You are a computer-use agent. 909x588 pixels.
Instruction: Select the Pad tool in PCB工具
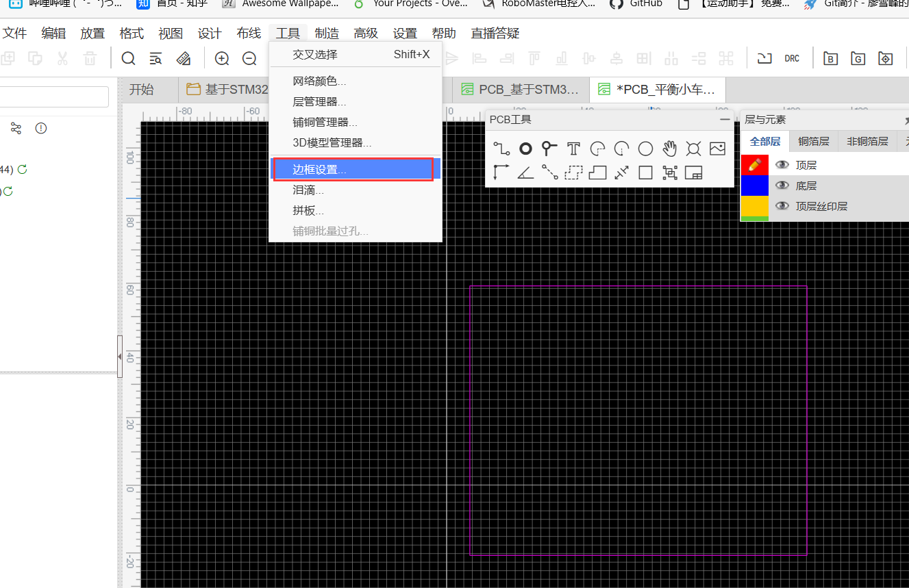click(x=525, y=149)
